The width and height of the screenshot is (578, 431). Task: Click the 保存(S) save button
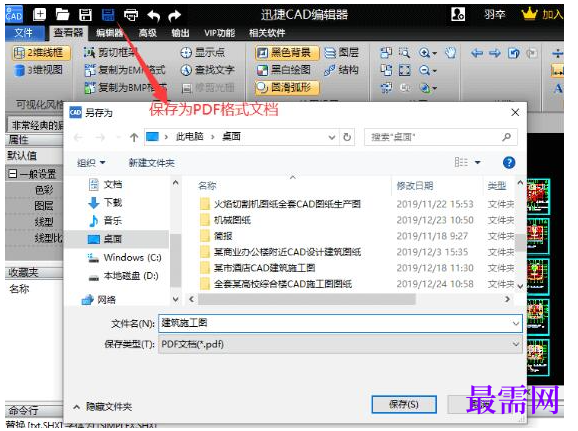click(404, 404)
